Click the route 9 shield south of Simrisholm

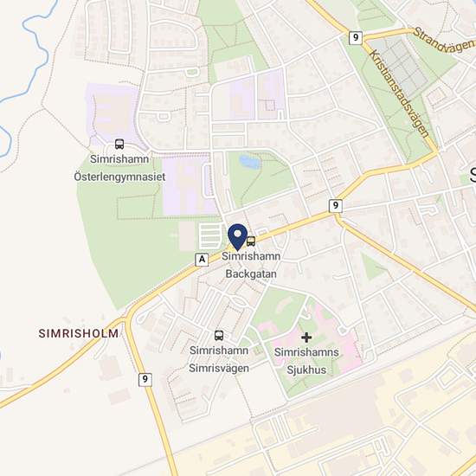(145, 379)
